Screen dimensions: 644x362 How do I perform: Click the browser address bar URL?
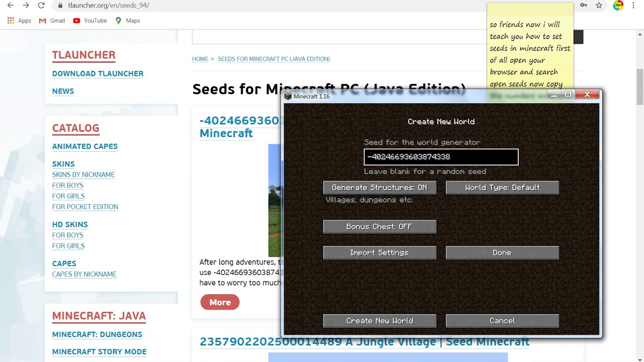click(x=109, y=6)
